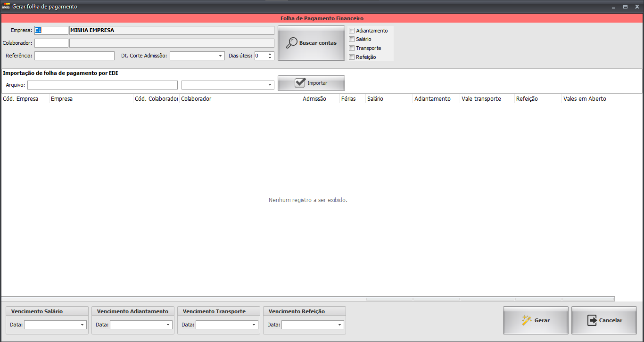Click the Colaborador code input field
The width and height of the screenshot is (644, 342).
(x=51, y=43)
